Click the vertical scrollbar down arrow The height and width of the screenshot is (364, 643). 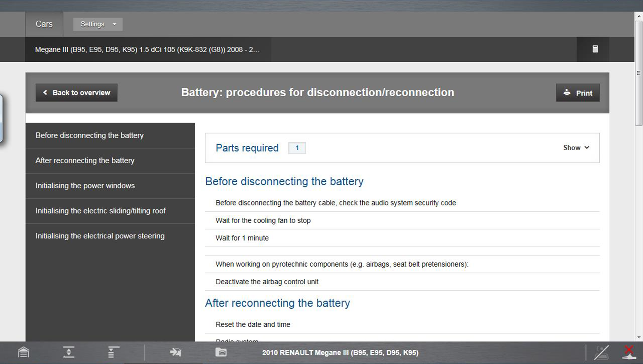639,337
